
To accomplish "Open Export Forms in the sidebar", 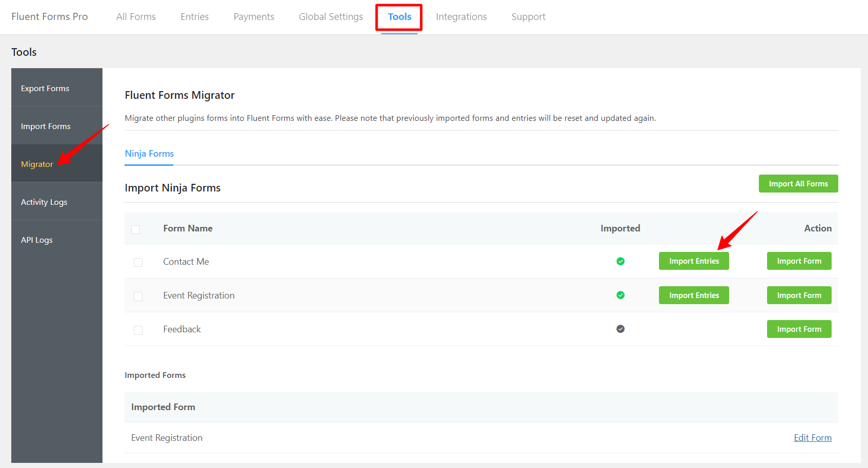I will (57, 88).
